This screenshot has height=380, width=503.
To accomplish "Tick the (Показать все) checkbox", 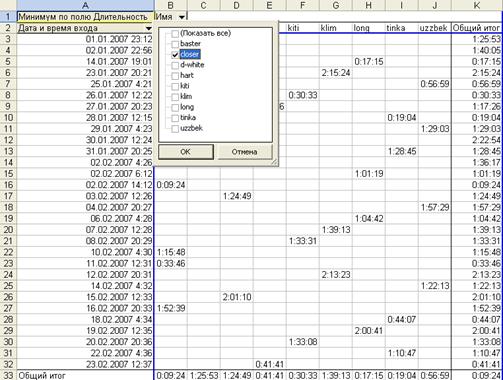I will (175, 33).
